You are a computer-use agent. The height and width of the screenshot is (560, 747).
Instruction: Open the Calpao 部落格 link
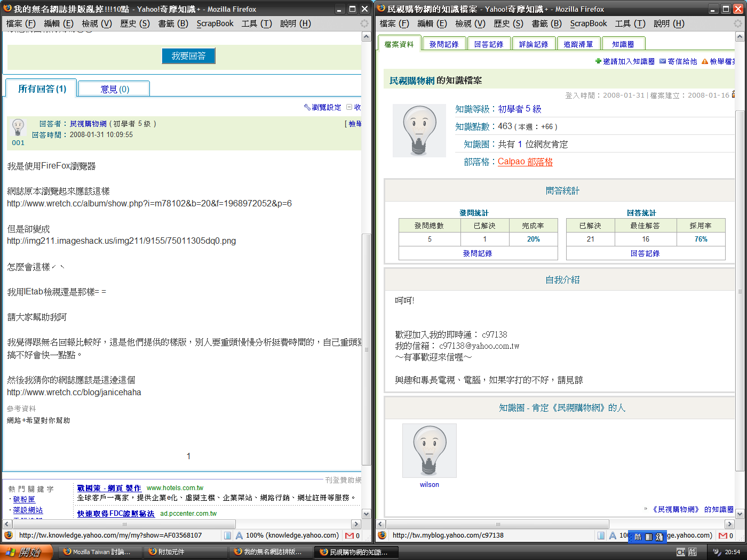pos(525,162)
